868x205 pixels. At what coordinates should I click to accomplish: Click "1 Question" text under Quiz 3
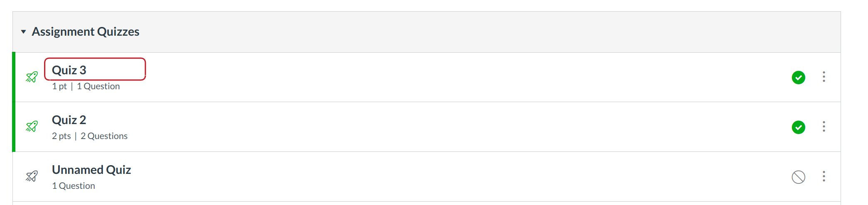point(98,86)
